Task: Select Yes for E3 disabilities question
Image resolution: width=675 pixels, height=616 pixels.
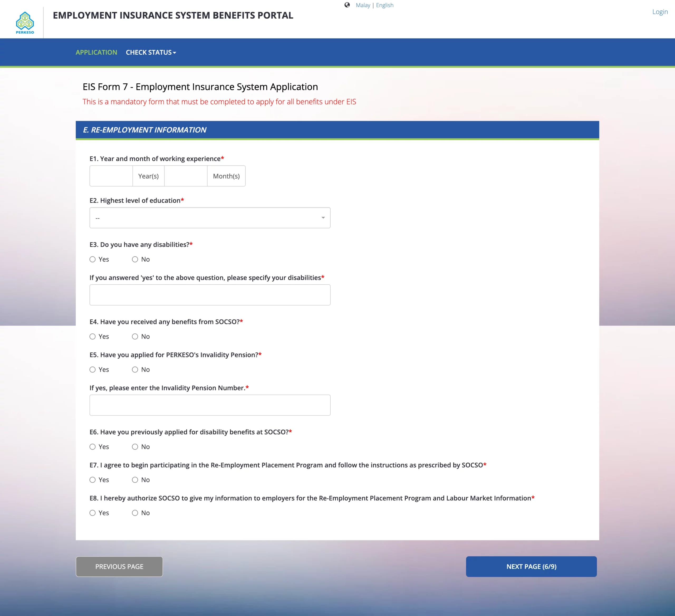Action: click(93, 259)
